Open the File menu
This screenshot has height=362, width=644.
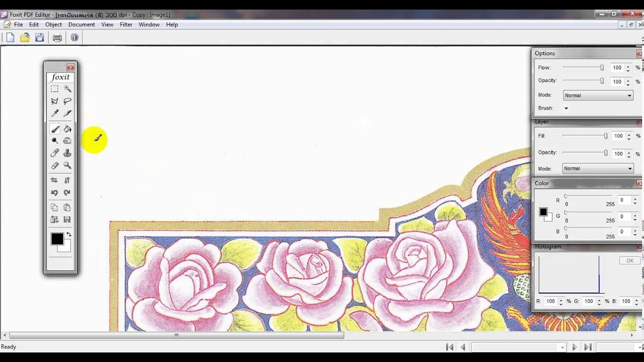tap(19, 24)
